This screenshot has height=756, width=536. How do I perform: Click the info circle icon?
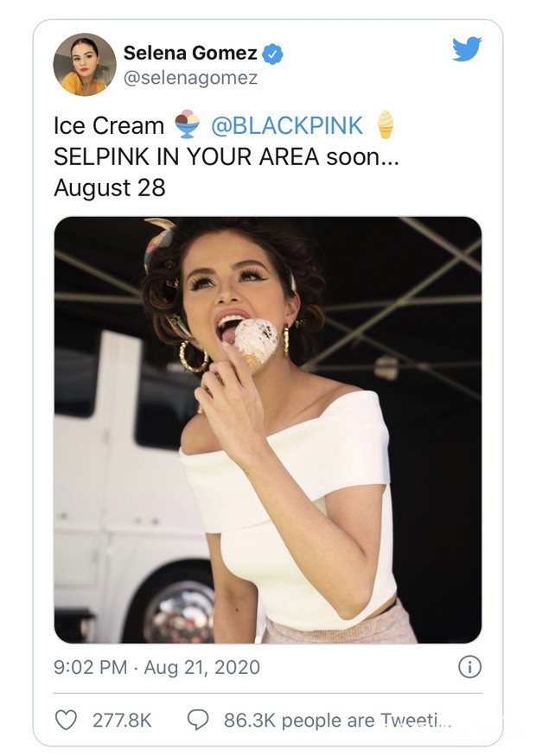(x=469, y=667)
